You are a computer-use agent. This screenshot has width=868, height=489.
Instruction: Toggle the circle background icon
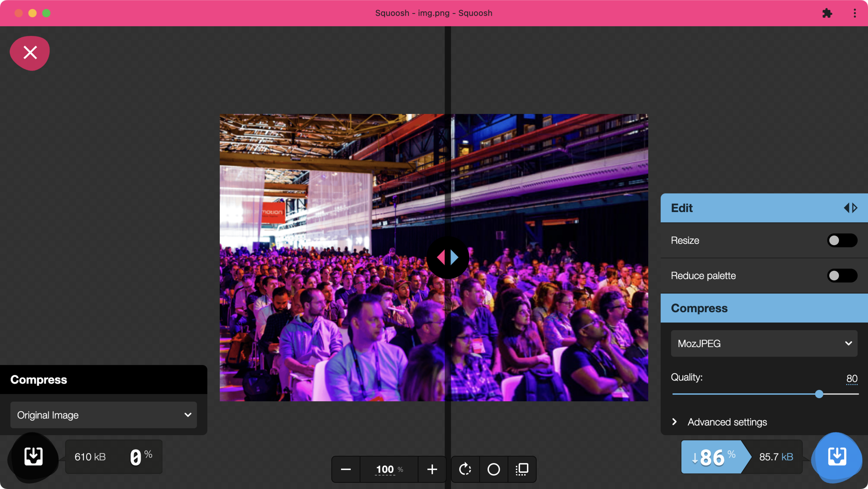click(493, 469)
